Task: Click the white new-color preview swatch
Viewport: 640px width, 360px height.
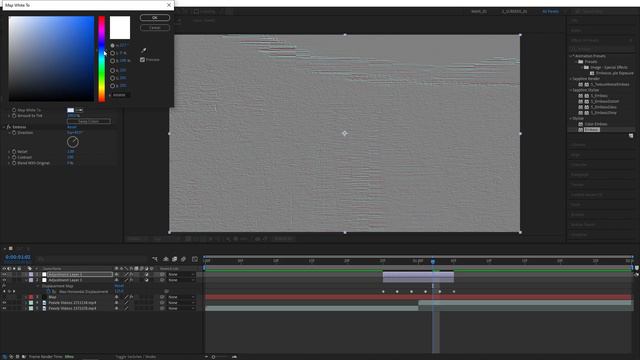Action: (120, 27)
